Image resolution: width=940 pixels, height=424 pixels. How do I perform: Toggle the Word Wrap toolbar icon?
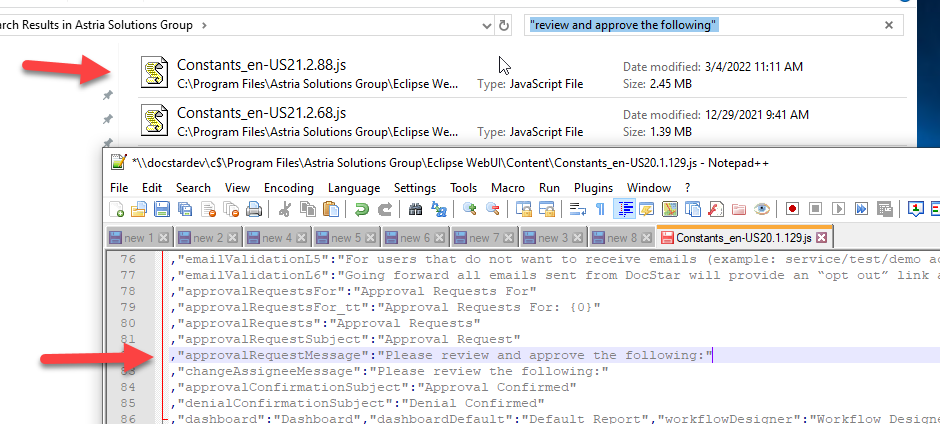tap(577, 209)
